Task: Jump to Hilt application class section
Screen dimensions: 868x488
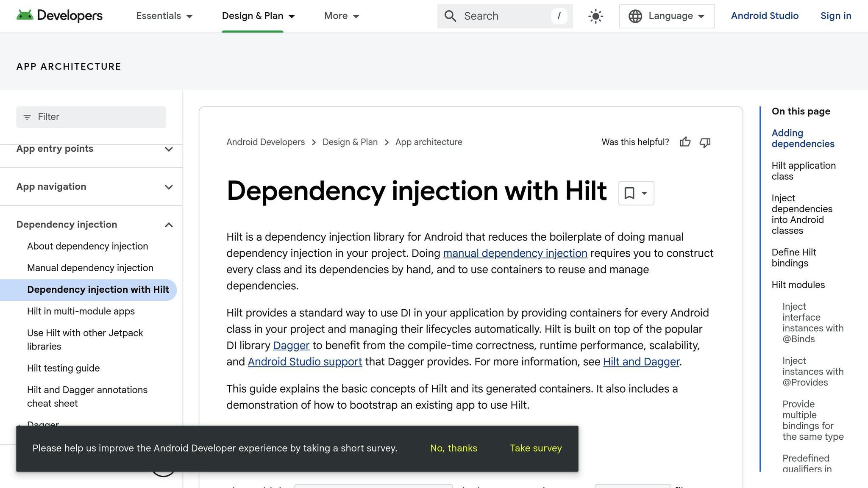Action: tap(804, 171)
